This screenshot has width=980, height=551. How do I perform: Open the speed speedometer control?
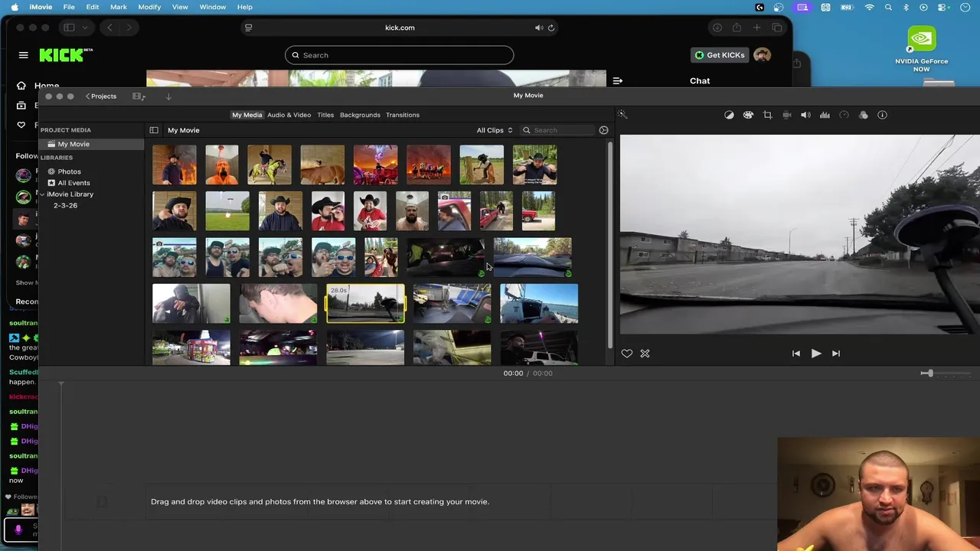[x=844, y=115]
